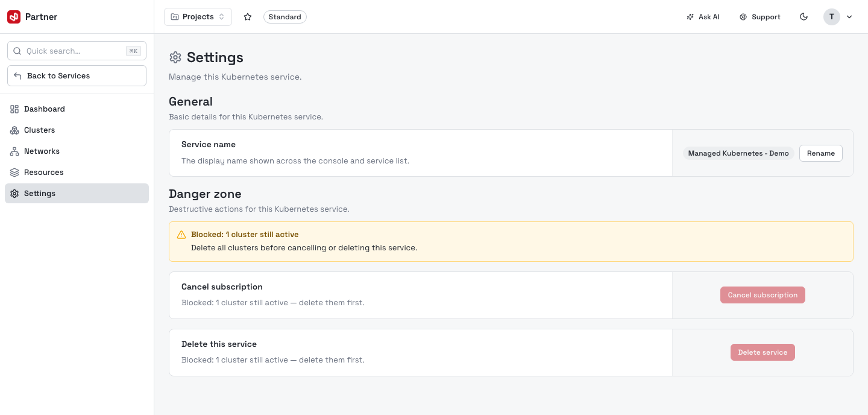Click the Service name label
868x415 pixels.
(x=209, y=145)
